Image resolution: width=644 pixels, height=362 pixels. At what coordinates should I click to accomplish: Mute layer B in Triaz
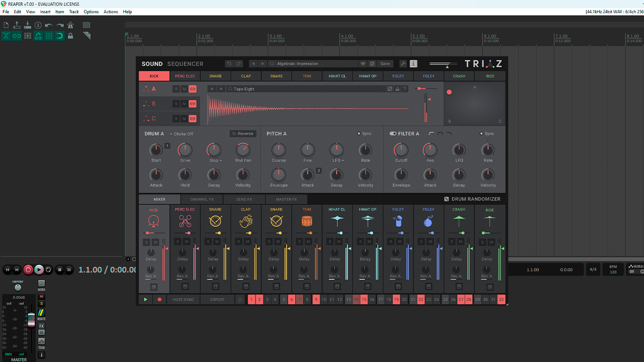(184, 104)
